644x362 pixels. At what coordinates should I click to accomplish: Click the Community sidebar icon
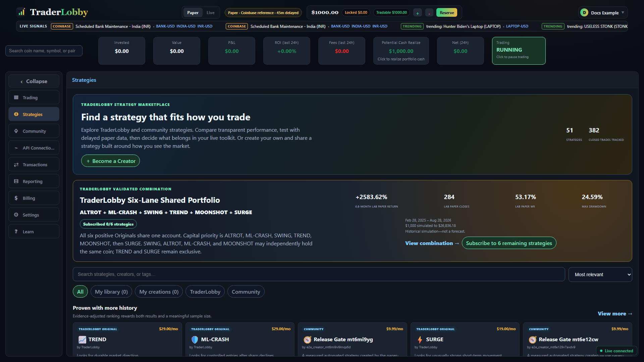(16, 131)
